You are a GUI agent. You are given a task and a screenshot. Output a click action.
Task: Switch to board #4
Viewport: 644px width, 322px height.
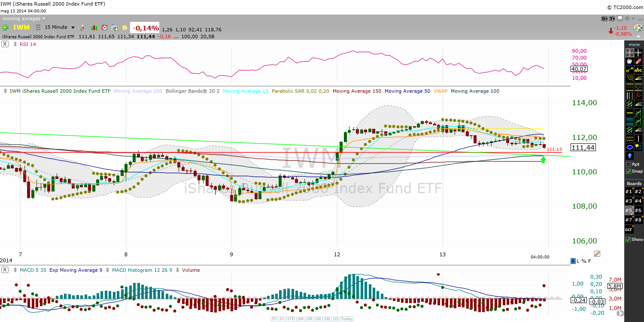click(639, 201)
